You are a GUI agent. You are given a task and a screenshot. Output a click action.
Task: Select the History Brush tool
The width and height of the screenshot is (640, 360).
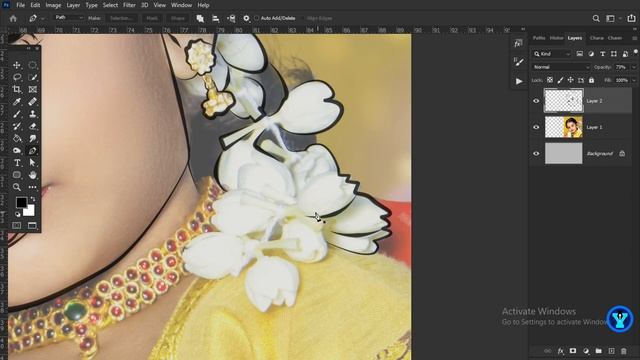point(17,126)
